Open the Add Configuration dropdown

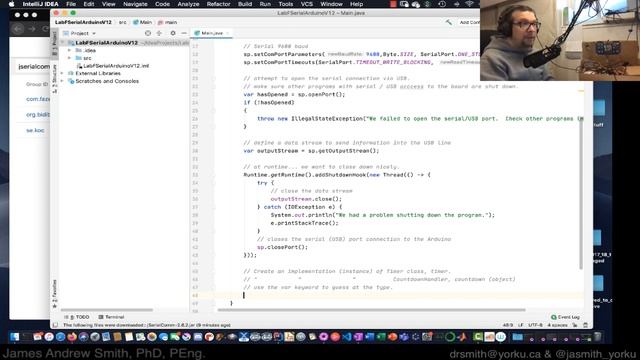tap(469, 22)
